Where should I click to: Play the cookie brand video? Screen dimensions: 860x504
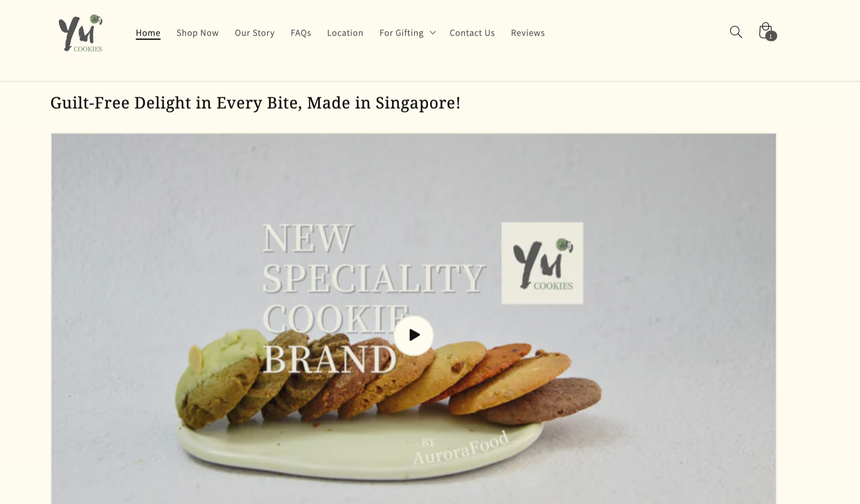[x=413, y=335]
